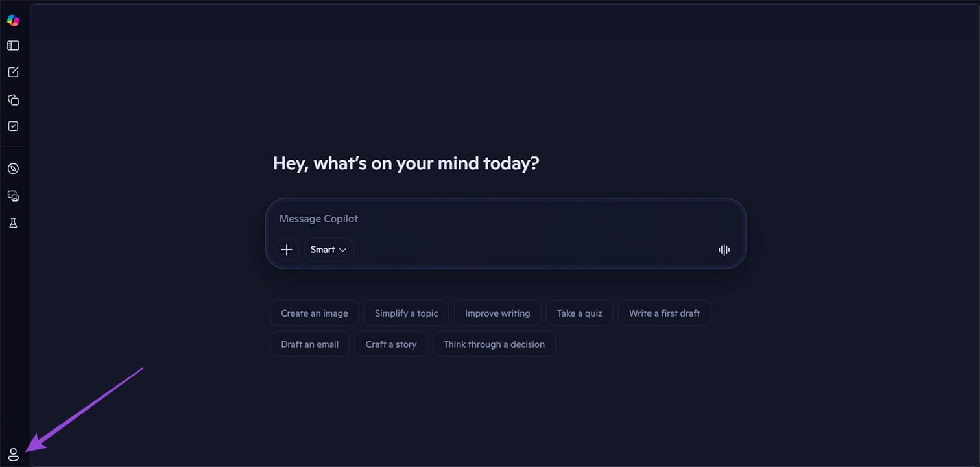Choose the Draft an email suggestion
Screen dimensions: 980x467
click(x=310, y=344)
